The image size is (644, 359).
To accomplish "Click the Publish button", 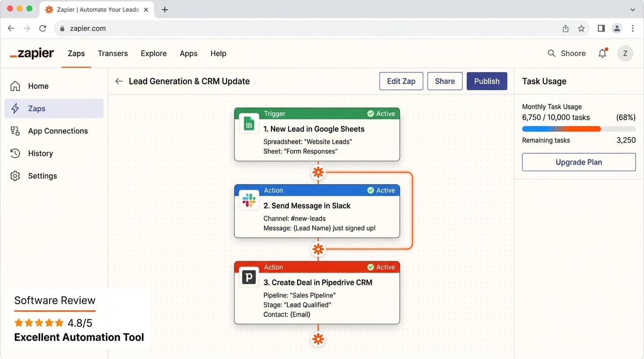I will pyautogui.click(x=487, y=81).
